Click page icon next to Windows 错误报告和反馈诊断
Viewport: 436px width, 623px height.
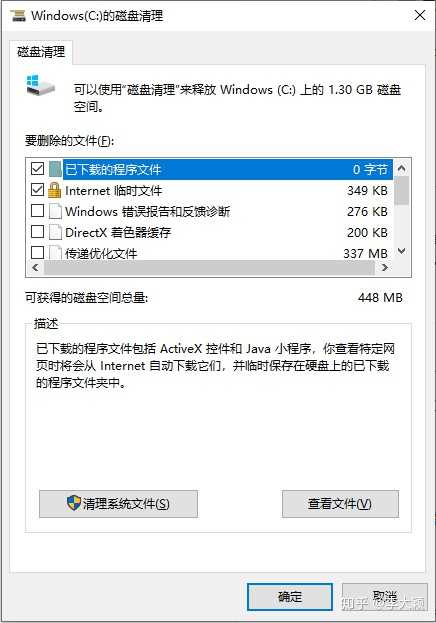(55, 211)
